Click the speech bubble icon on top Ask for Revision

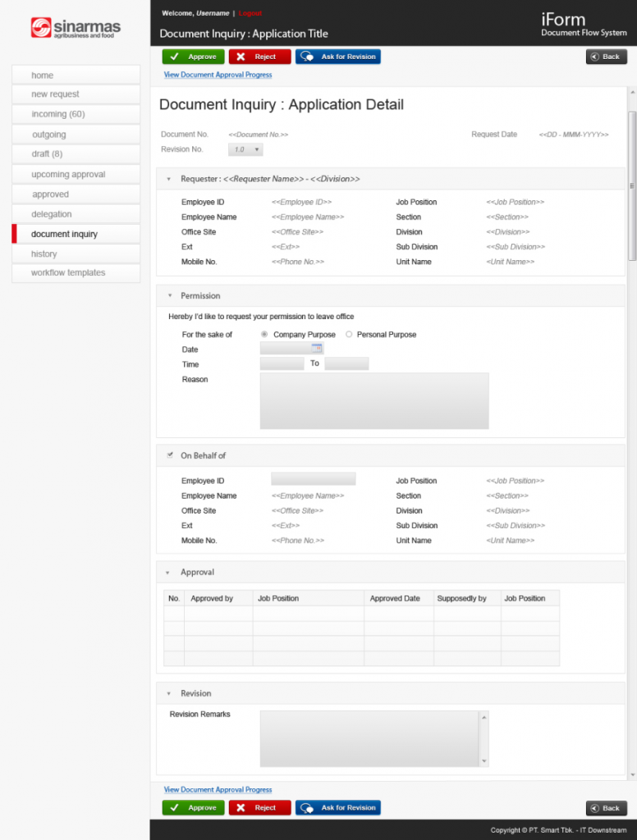tap(307, 57)
